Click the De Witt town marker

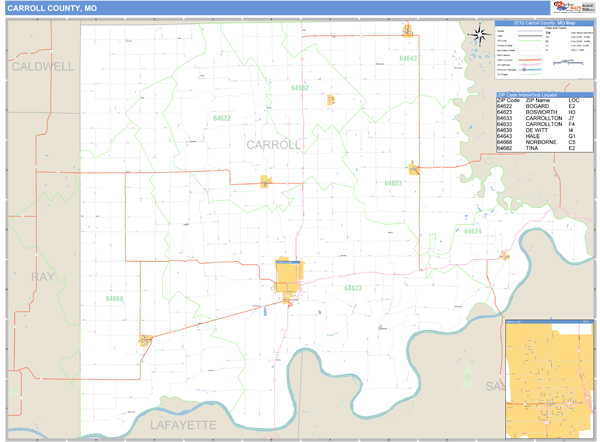click(x=505, y=255)
